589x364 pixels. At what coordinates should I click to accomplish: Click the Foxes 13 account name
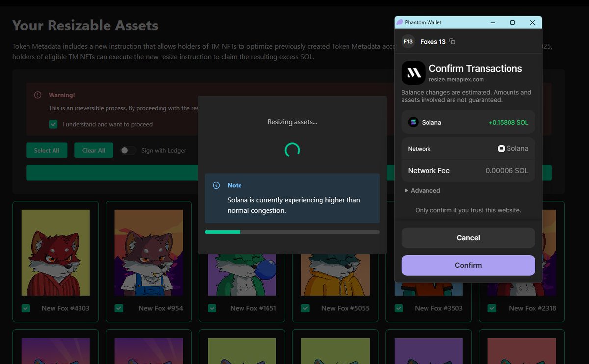pyautogui.click(x=433, y=42)
